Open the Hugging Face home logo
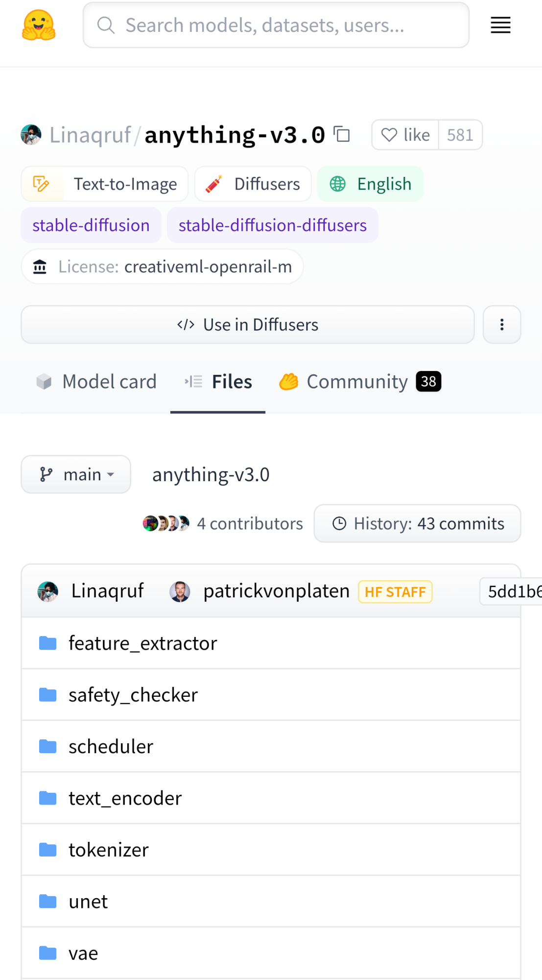Image resolution: width=542 pixels, height=980 pixels. click(39, 25)
